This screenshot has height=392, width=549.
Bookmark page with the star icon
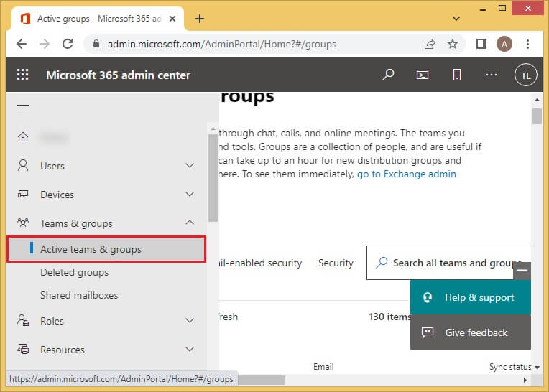pos(453,44)
